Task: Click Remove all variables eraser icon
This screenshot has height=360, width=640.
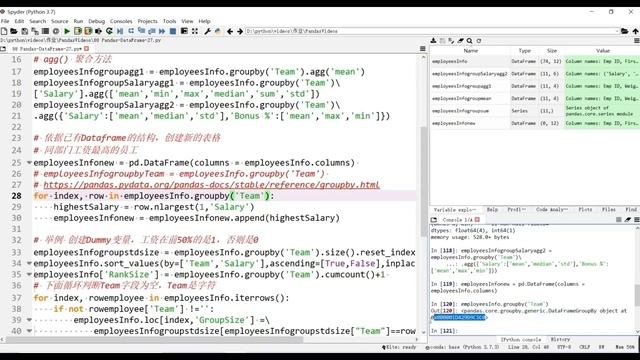Action: click(x=460, y=41)
